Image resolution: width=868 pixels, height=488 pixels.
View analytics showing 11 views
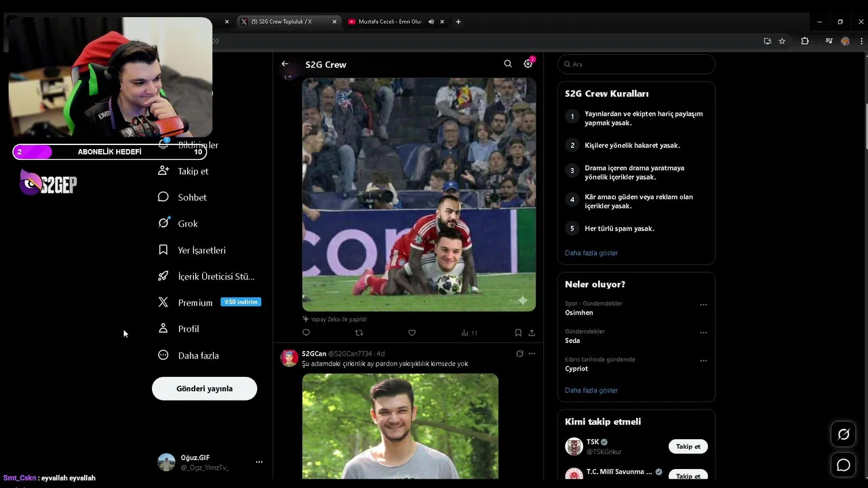coord(469,333)
